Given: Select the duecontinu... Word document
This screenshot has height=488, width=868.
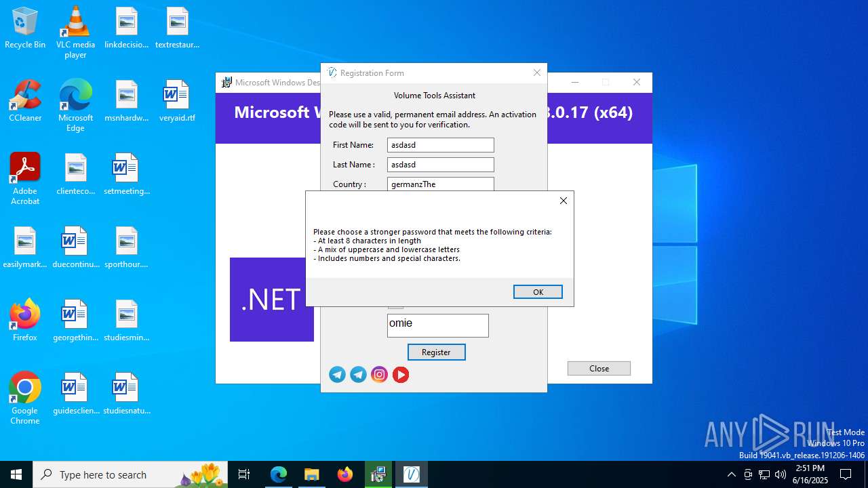Looking at the screenshot, I should click(x=75, y=247).
